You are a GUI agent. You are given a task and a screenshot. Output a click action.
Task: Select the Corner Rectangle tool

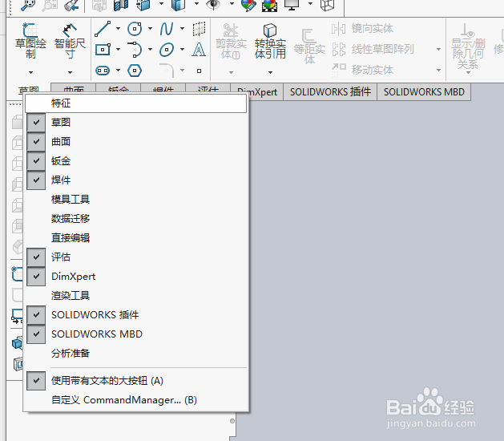103,50
